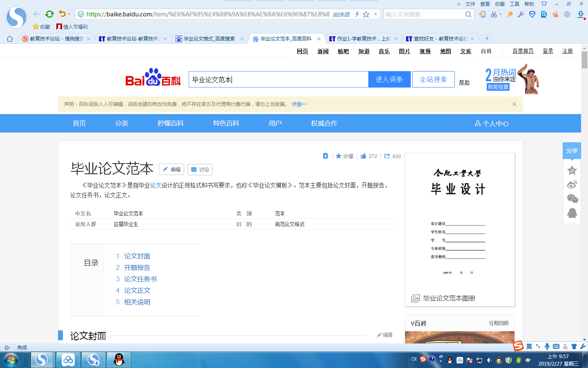Click the wrench tools icon in toolbar
Screen dimensions: 588x368
(521, 14)
